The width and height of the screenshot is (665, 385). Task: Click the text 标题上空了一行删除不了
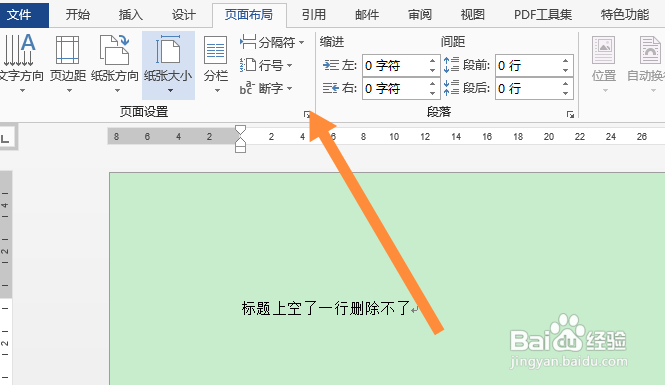click(325, 308)
